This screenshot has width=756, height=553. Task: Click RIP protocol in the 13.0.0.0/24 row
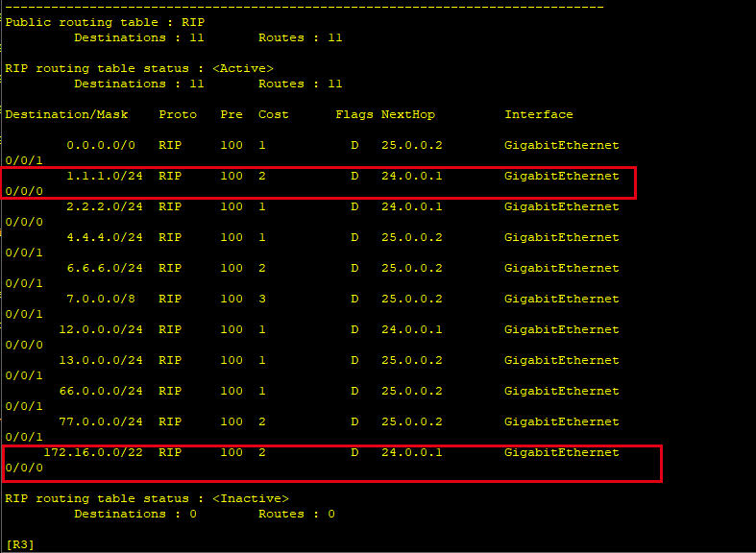170,360
